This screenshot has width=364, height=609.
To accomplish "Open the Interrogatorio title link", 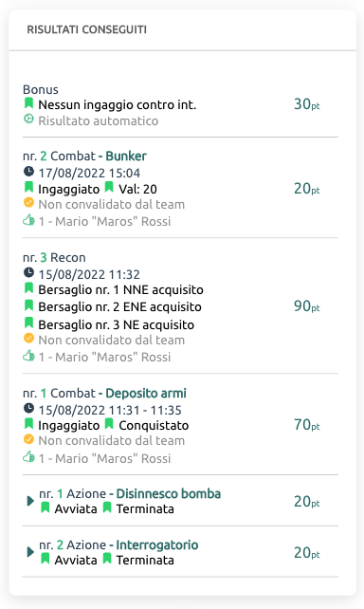I will pyautogui.click(x=157, y=544).
